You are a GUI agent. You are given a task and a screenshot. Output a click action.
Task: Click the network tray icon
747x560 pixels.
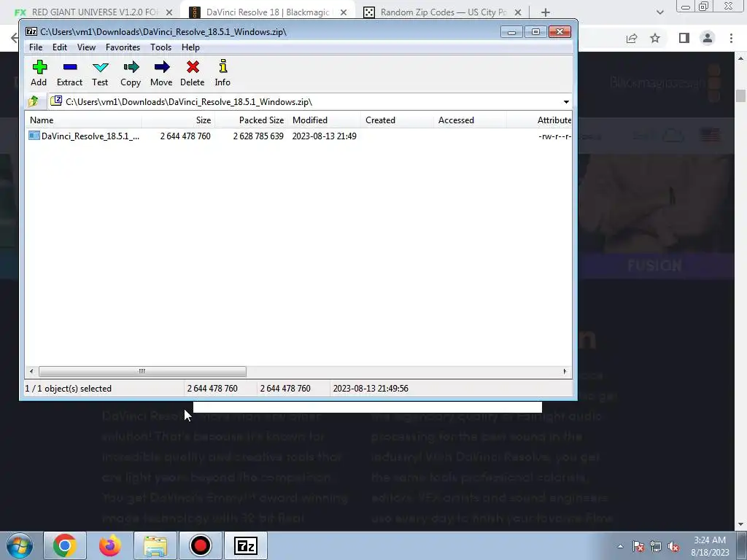tap(656, 546)
